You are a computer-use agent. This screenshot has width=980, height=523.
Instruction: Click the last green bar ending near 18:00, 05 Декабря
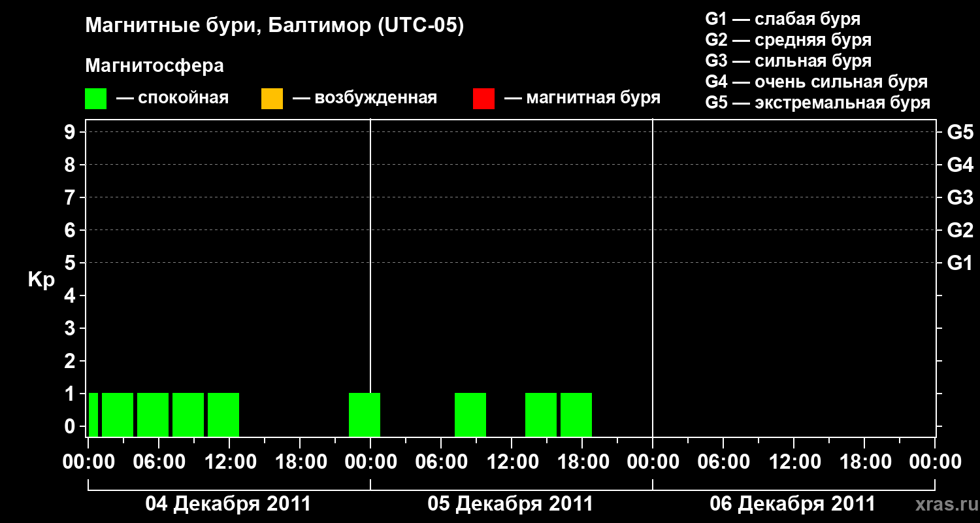pyautogui.click(x=576, y=414)
